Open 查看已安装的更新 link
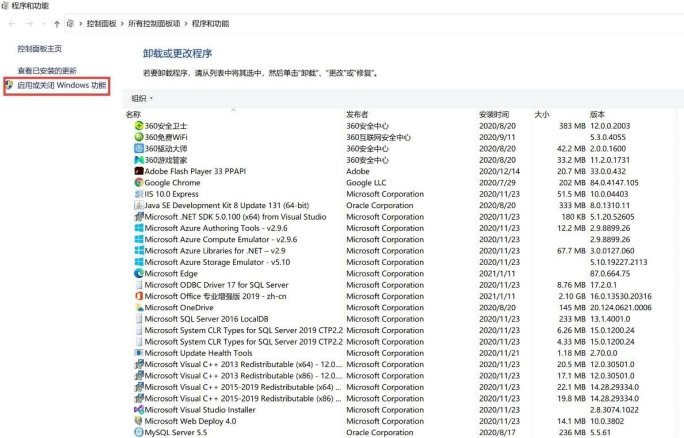 click(x=47, y=70)
